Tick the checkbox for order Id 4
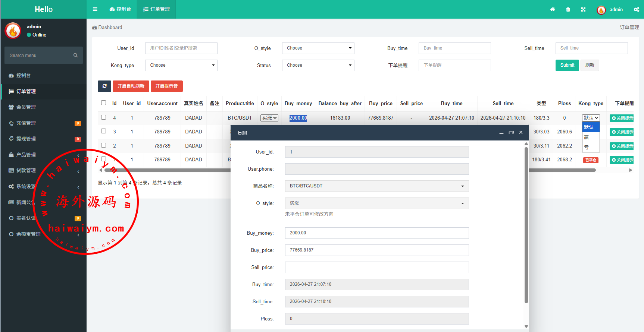Image resolution: width=644 pixels, height=332 pixels. [104, 117]
